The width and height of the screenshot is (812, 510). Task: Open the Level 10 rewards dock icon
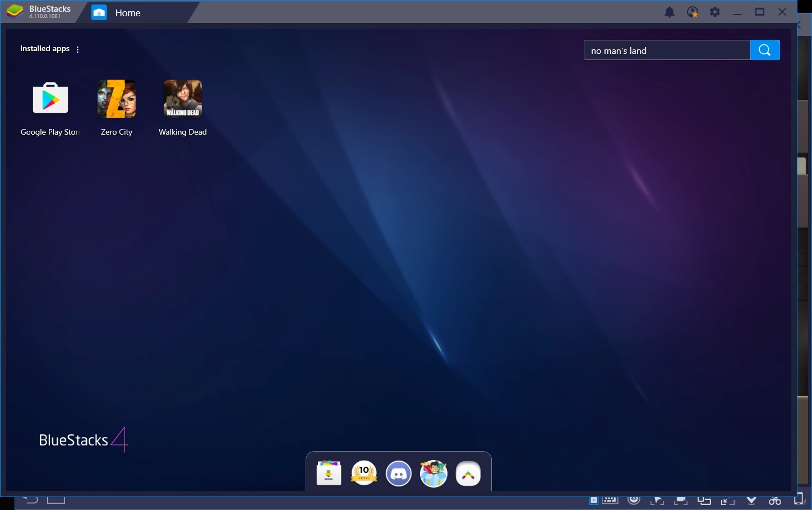pos(364,473)
